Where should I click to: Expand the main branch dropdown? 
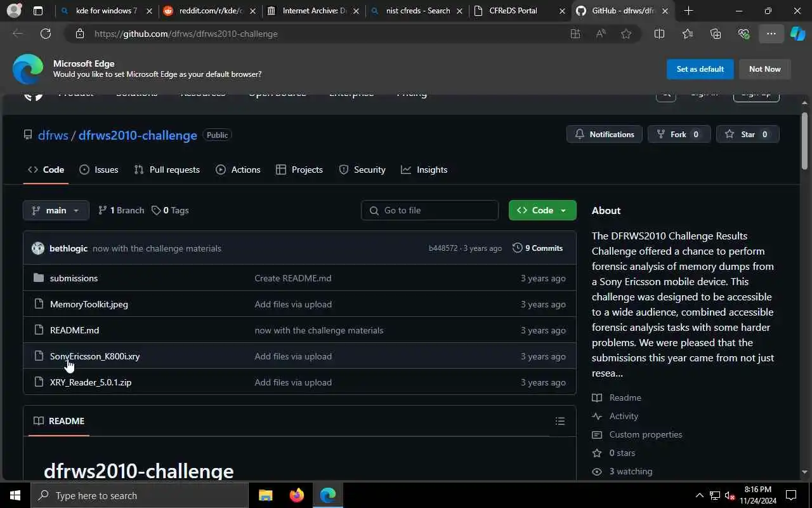[56, 210]
